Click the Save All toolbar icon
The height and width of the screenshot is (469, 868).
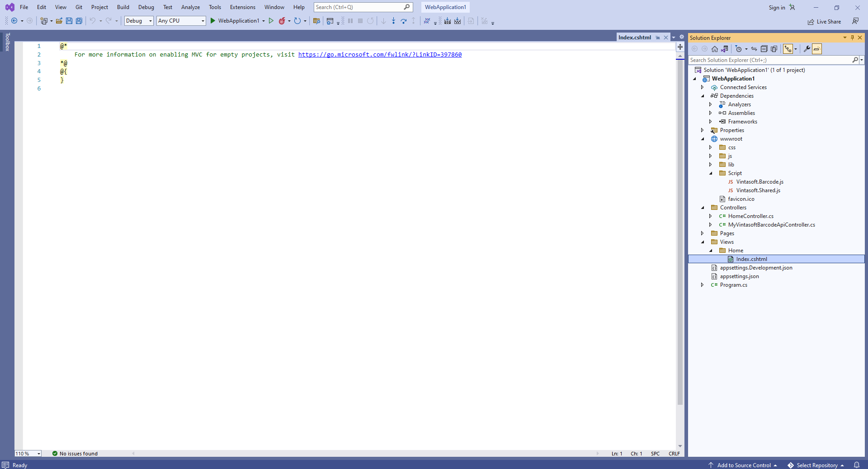(79, 21)
